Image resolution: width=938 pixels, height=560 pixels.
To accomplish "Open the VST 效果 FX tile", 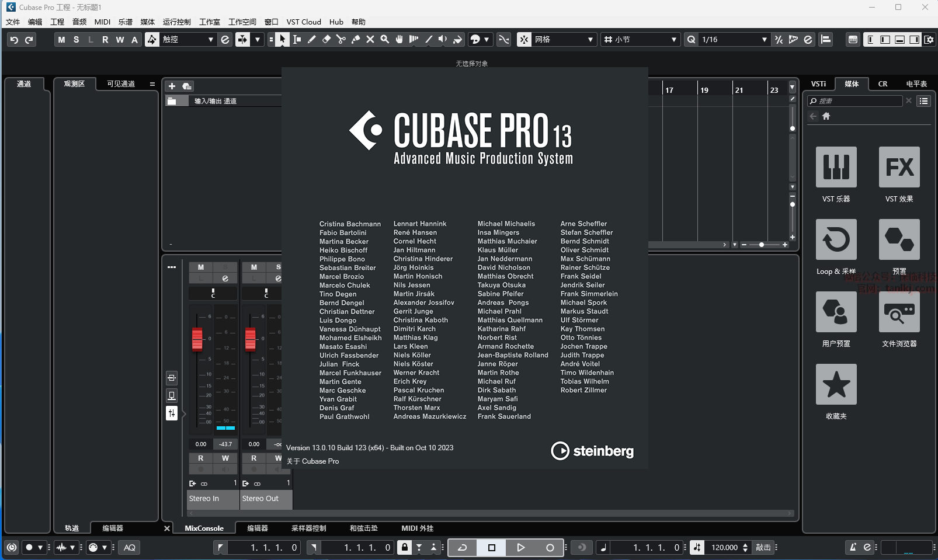I will [899, 167].
